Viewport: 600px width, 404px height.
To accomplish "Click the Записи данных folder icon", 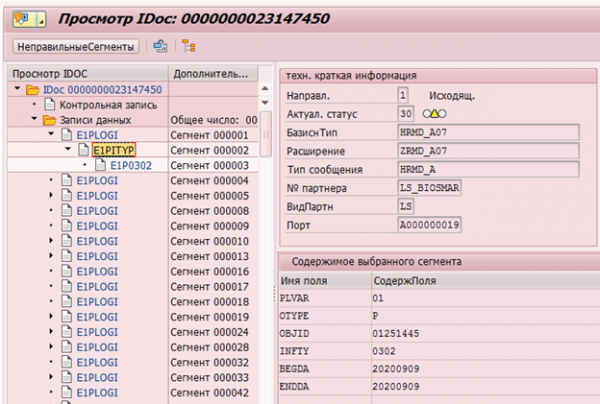I will [48, 120].
